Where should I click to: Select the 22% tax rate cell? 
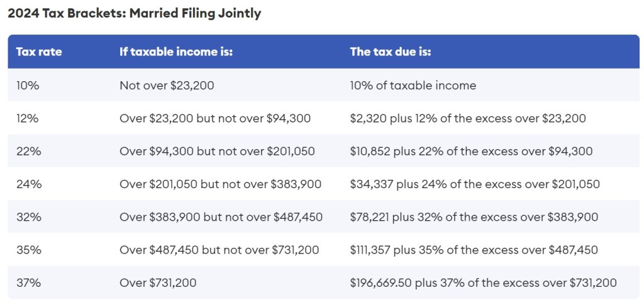point(28,151)
